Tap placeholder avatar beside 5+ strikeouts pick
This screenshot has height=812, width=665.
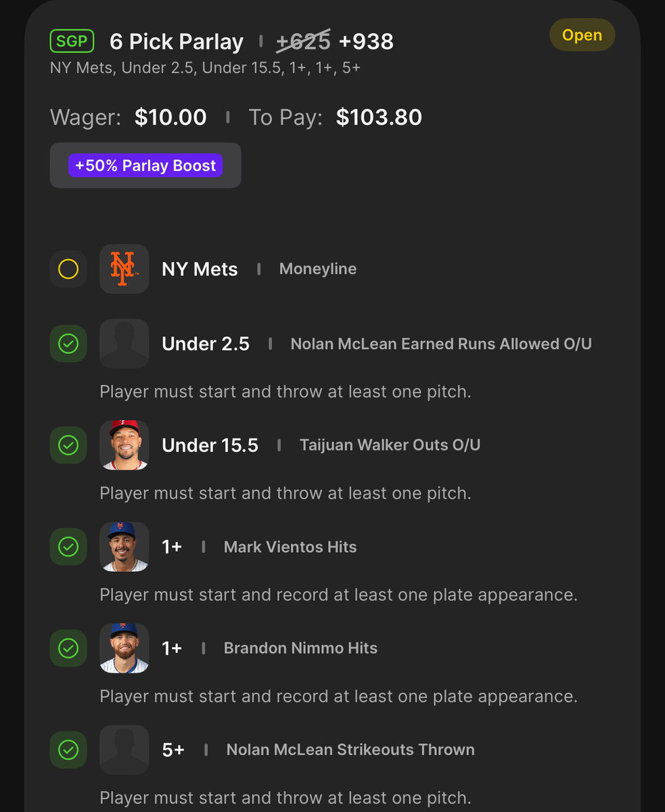pyautogui.click(x=124, y=750)
